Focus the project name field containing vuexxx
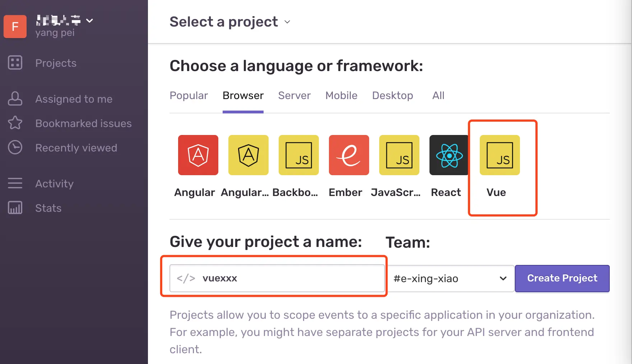 click(x=277, y=279)
